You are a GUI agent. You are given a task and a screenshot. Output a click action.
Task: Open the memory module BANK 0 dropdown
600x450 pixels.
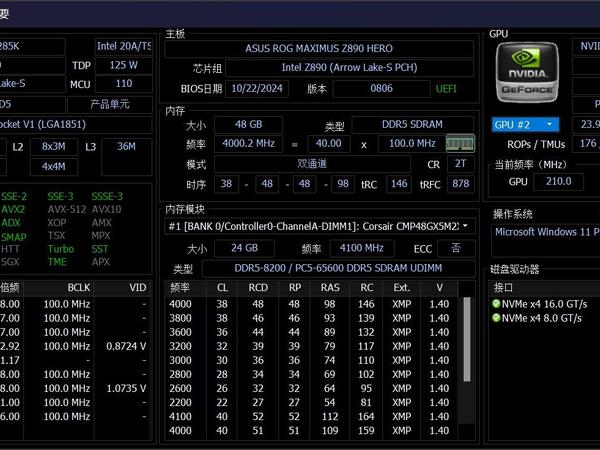(320, 226)
